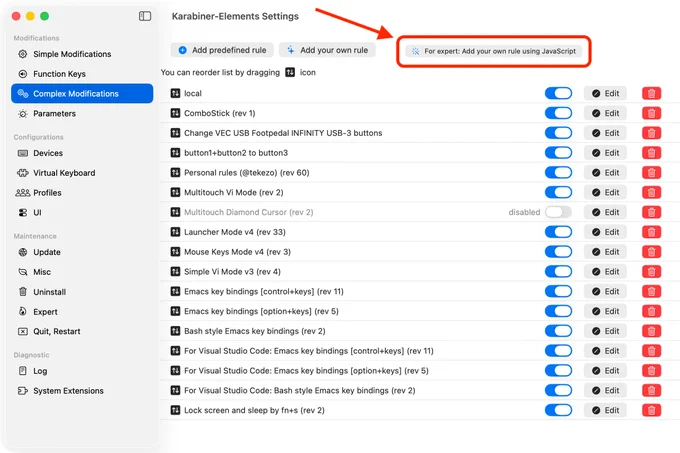Screen dimensions: 680x453
Task: Open Update in Maintenance
Action: pyautogui.click(x=82, y=252)
